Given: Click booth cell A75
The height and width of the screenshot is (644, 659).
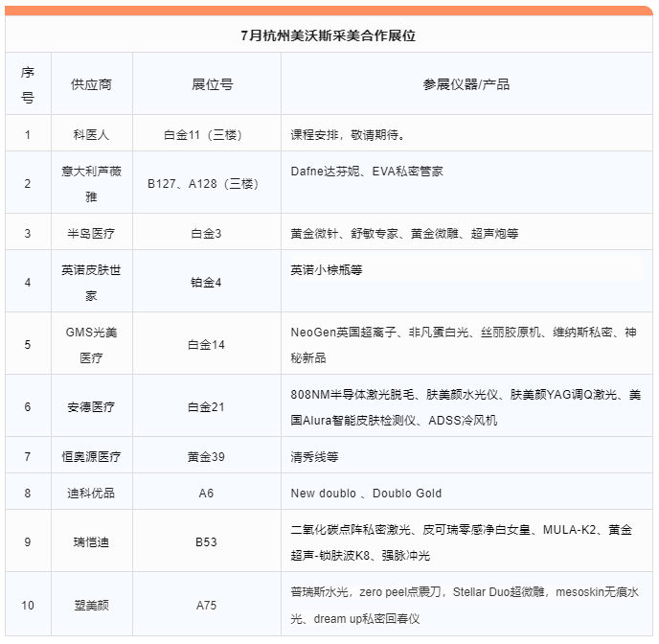Looking at the screenshot, I should tap(206, 606).
